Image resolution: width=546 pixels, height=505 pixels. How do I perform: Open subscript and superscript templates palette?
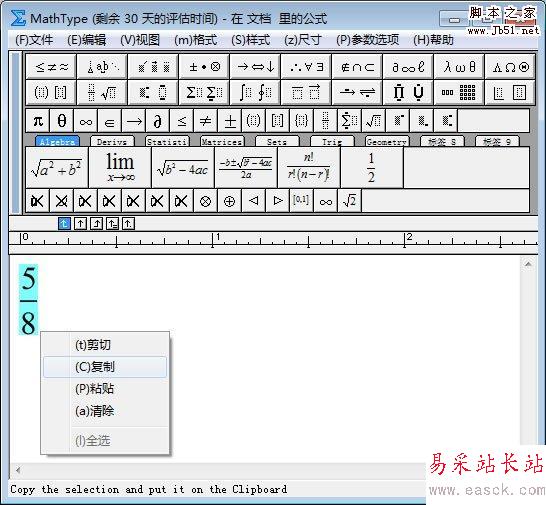(153, 92)
